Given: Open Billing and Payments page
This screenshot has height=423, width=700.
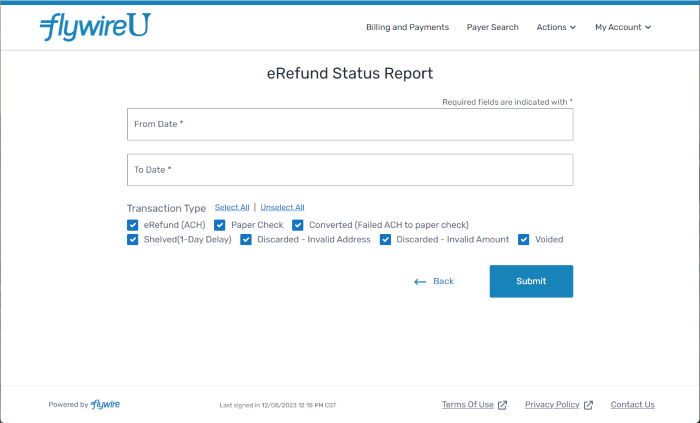Looking at the screenshot, I should [x=407, y=27].
